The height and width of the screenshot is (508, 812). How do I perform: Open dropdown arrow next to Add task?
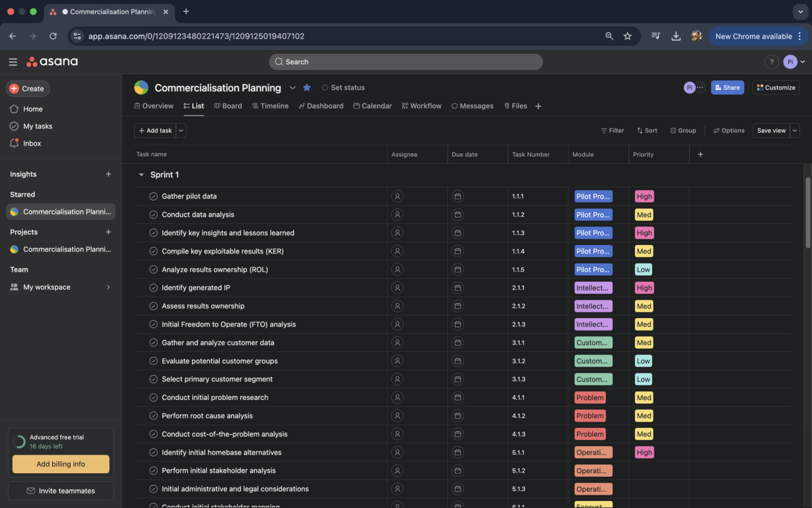[x=181, y=131]
